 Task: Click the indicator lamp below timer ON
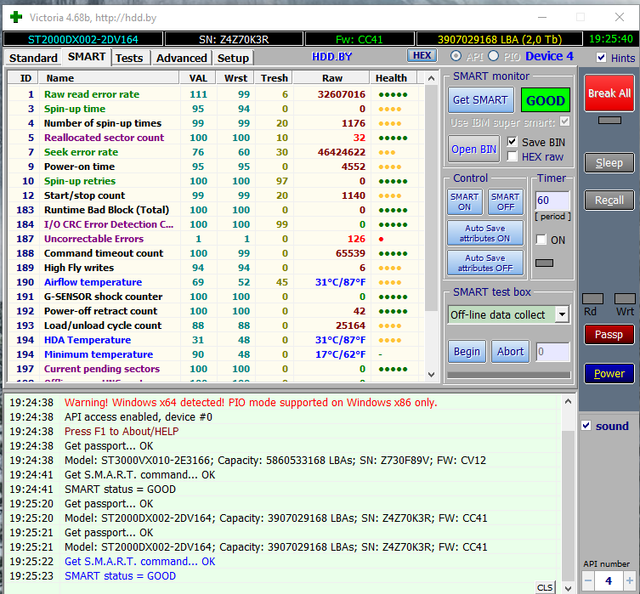click(544, 263)
